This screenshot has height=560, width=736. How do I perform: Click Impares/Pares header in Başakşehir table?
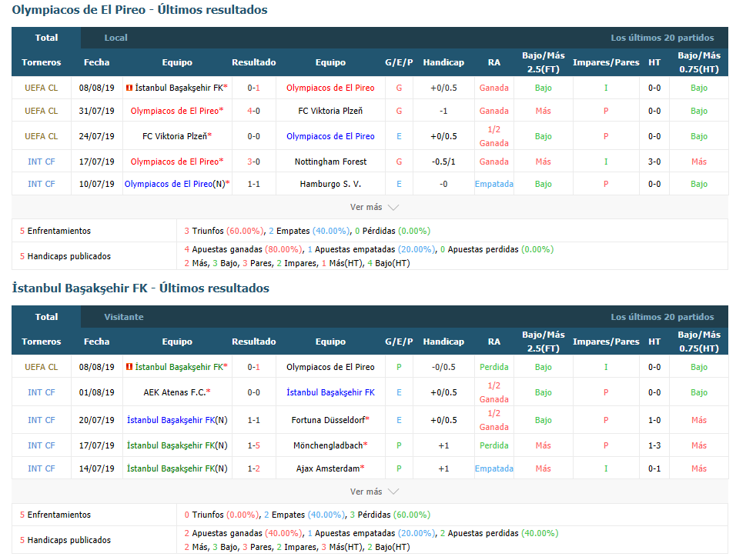pos(606,342)
